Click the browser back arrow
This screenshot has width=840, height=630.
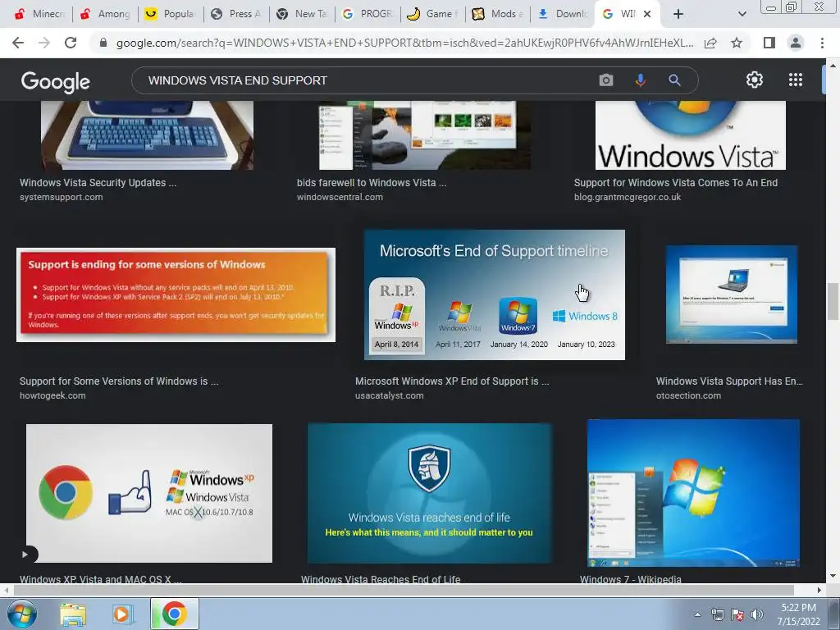18,43
